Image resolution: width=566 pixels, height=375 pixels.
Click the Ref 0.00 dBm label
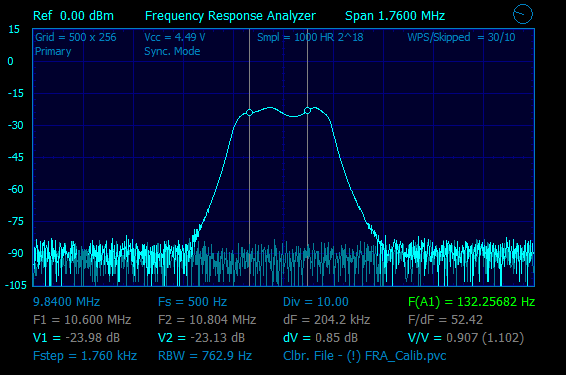click(73, 16)
